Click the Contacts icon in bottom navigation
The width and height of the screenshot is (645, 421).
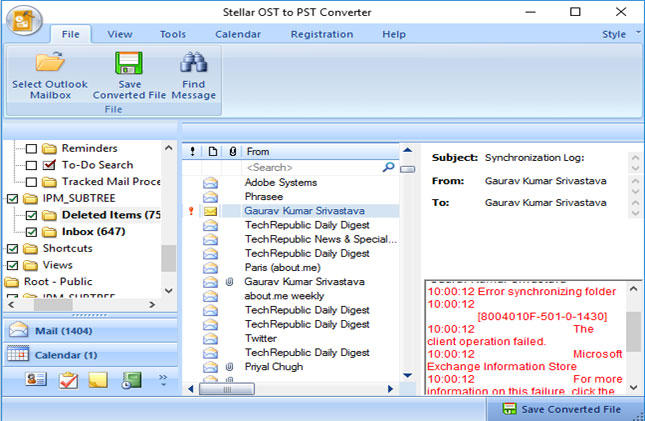click(x=36, y=379)
